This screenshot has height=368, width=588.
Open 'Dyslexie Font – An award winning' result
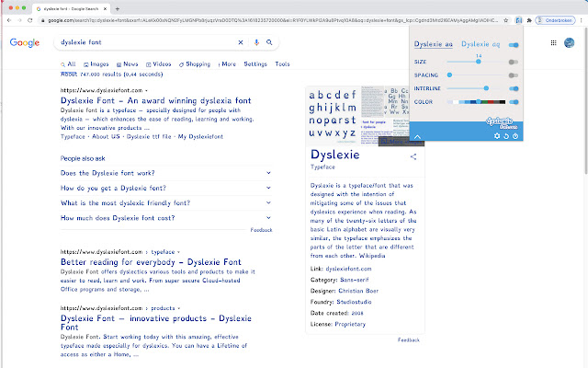[155, 100]
